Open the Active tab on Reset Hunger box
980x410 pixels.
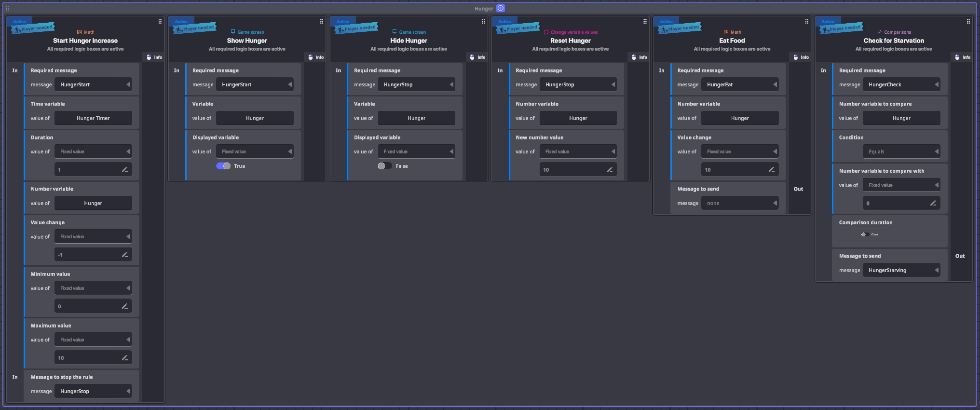(x=504, y=22)
